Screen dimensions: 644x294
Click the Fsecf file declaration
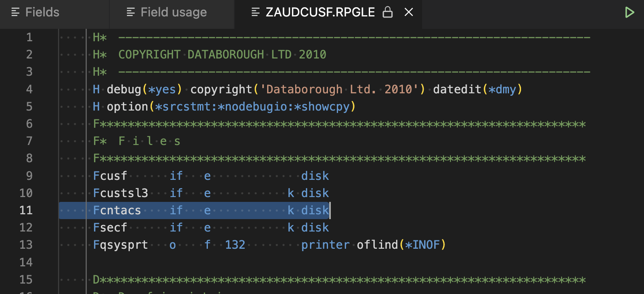(110, 228)
